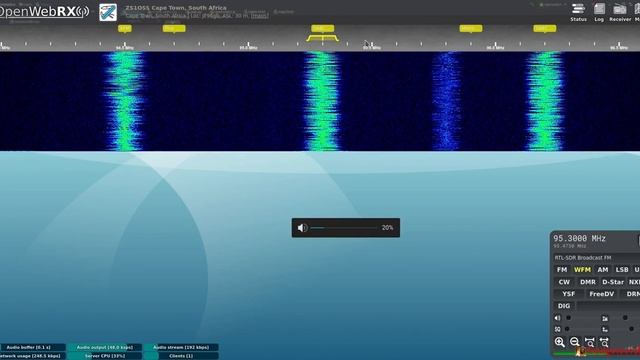
Task: Click the yellow passband envelope on scale
Action: coord(322,38)
